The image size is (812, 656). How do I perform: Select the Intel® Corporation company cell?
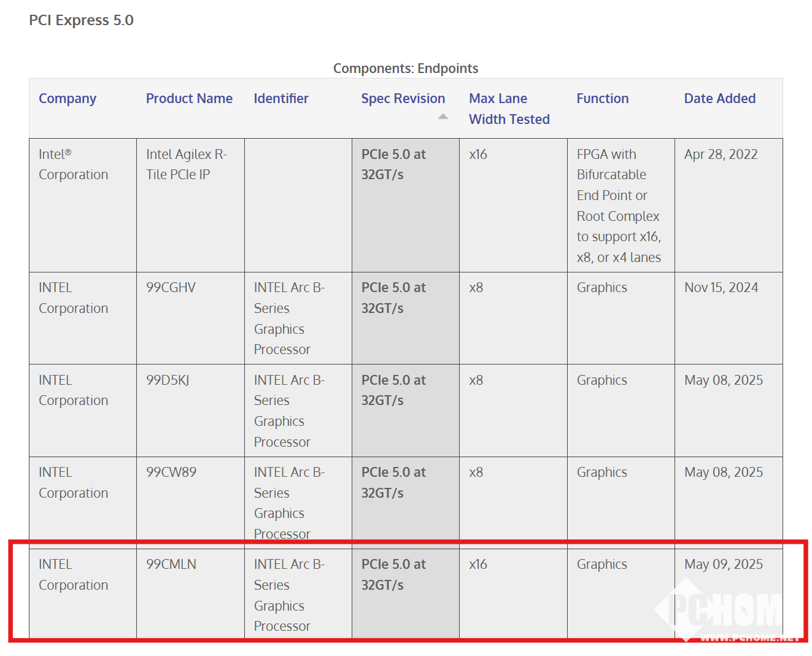pos(83,205)
